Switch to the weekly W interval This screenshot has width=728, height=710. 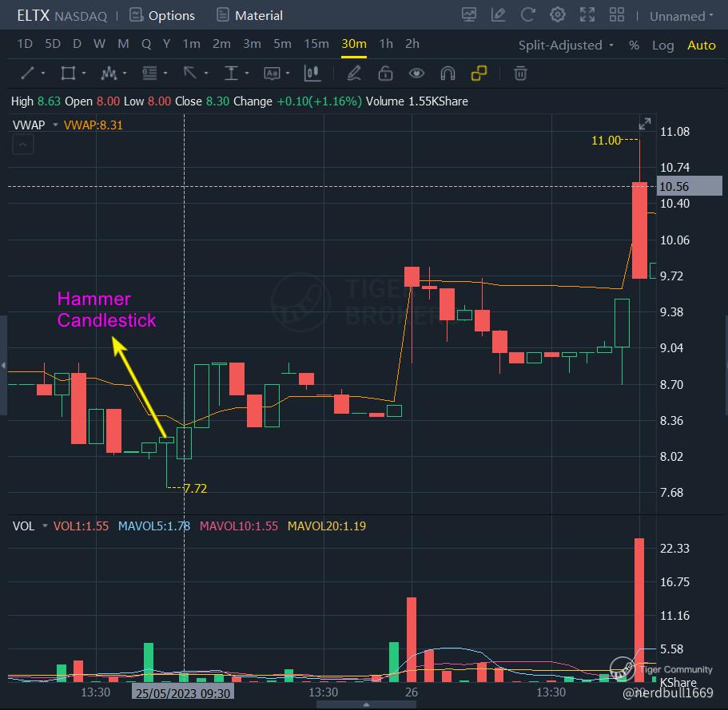coord(99,44)
